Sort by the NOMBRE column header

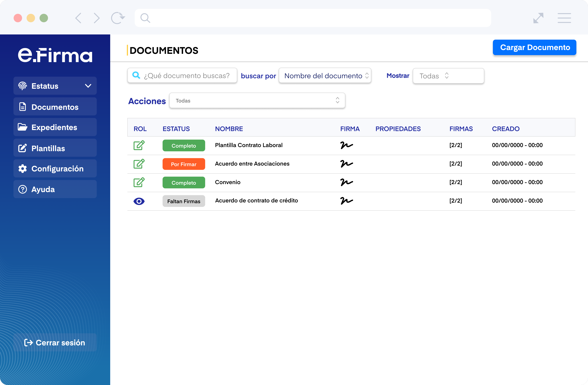point(229,129)
